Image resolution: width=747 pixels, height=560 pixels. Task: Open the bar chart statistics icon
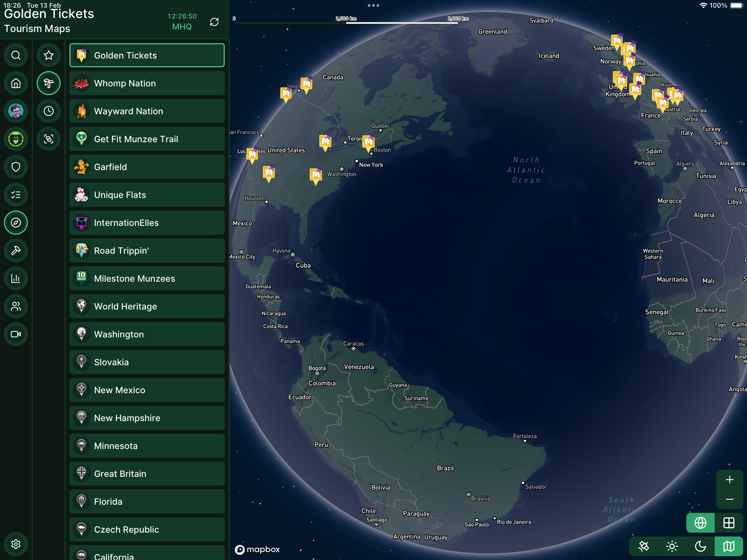tap(16, 278)
